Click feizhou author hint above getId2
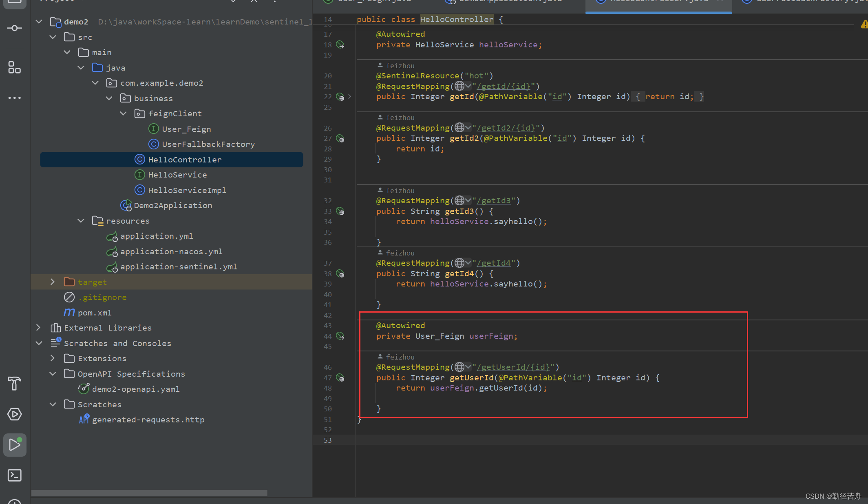This screenshot has width=868, height=504. click(x=400, y=118)
